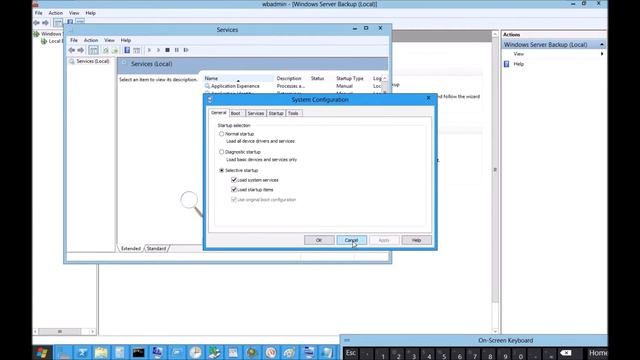This screenshot has width=640, height=360.
Task: Click Forward arrow in wbadmin toolbar
Action: [x=45, y=23]
